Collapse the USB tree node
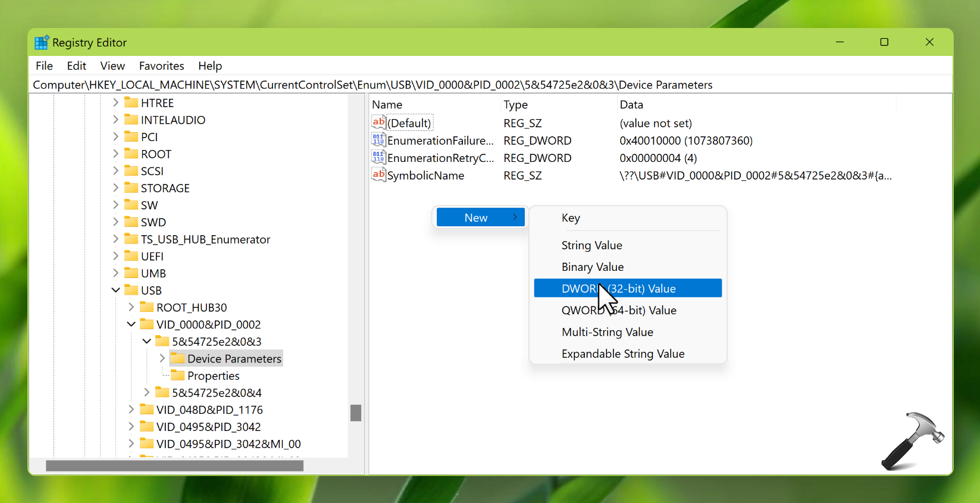 (x=115, y=290)
